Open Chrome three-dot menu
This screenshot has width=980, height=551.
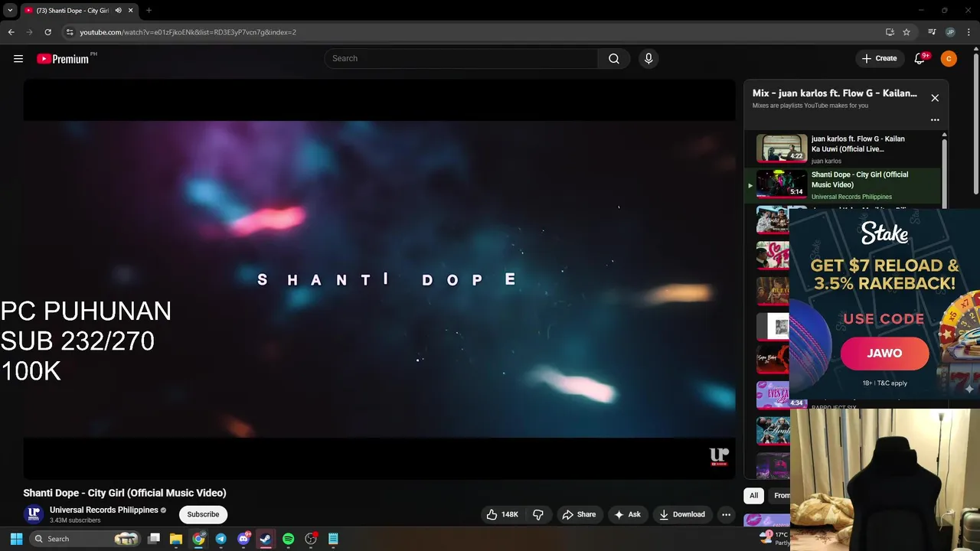click(x=969, y=32)
